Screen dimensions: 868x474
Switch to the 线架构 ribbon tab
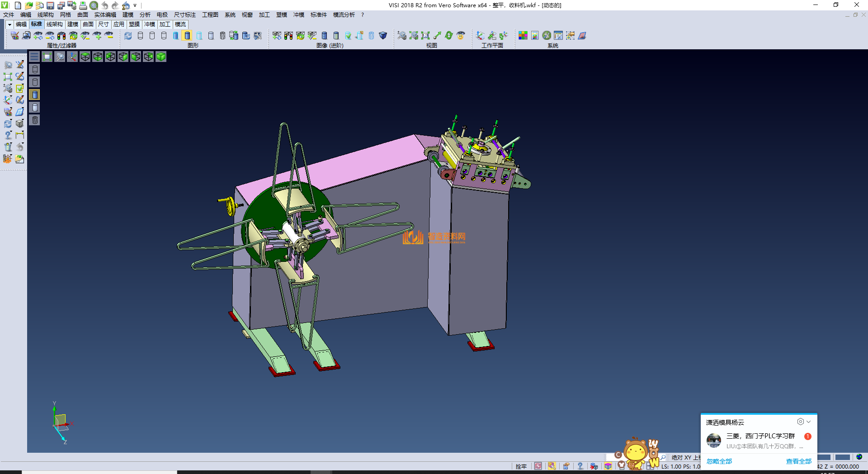tap(54, 24)
